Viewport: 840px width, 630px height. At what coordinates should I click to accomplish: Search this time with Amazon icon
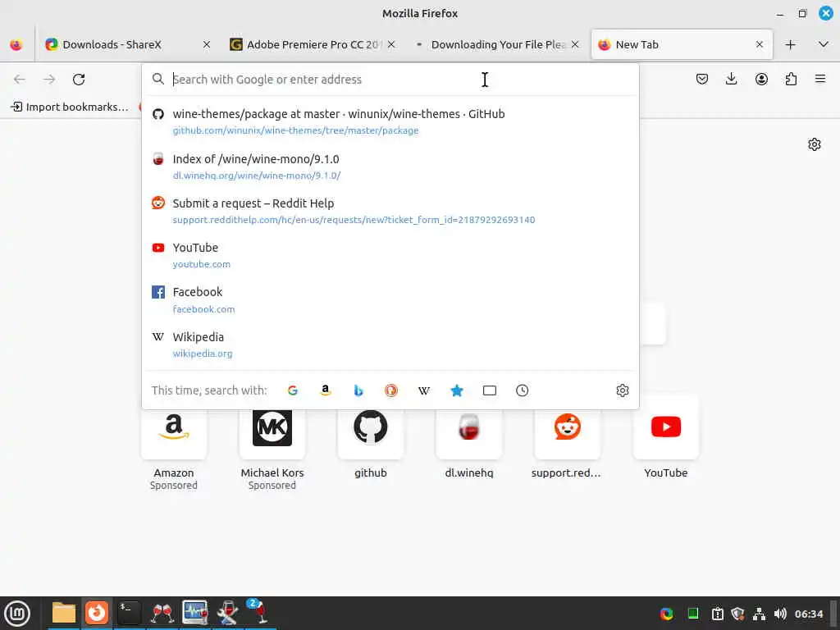tap(325, 390)
